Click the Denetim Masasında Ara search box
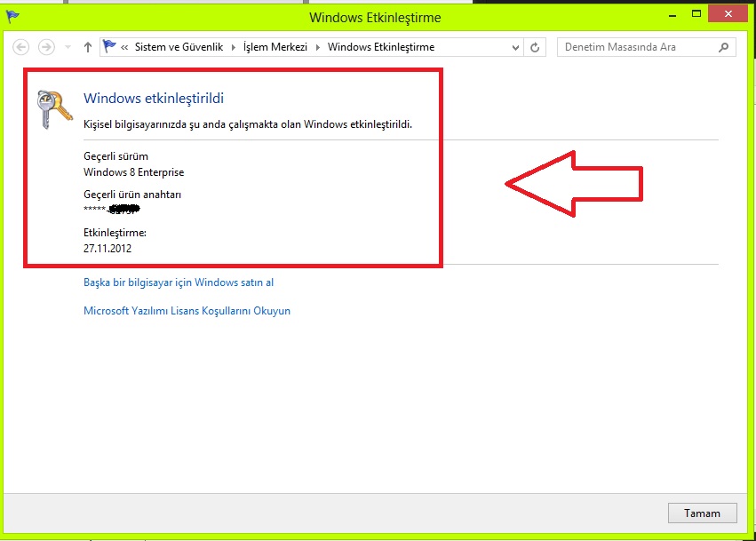Viewport: 756px width, 541px height. point(647,47)
